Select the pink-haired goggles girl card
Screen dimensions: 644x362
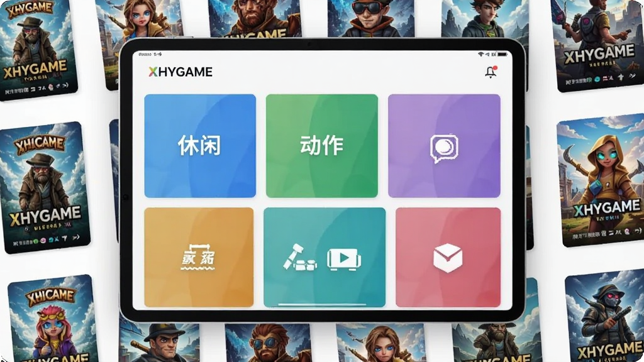click(53, 319)
